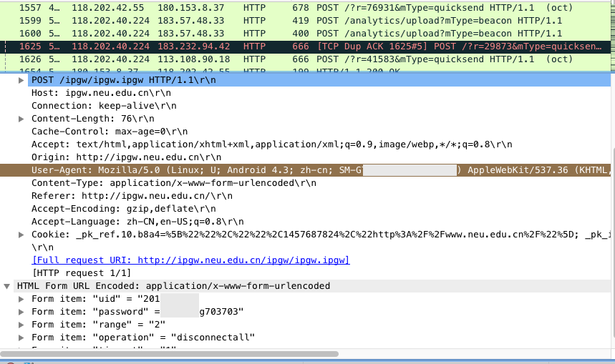The image size is (615, 364).
Task: Expand the POST /ipgw/ipgw.ipgw request line
Action: [21, 80]
